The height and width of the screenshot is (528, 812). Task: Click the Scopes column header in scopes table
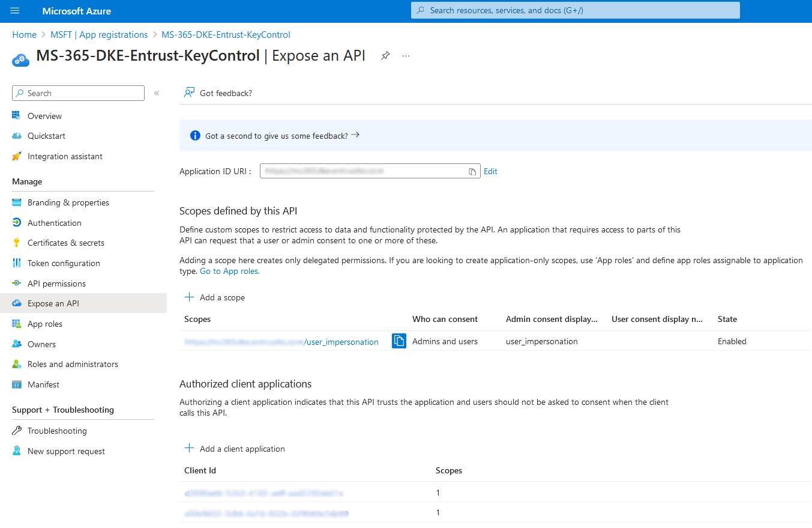click(x=197, y=319)
